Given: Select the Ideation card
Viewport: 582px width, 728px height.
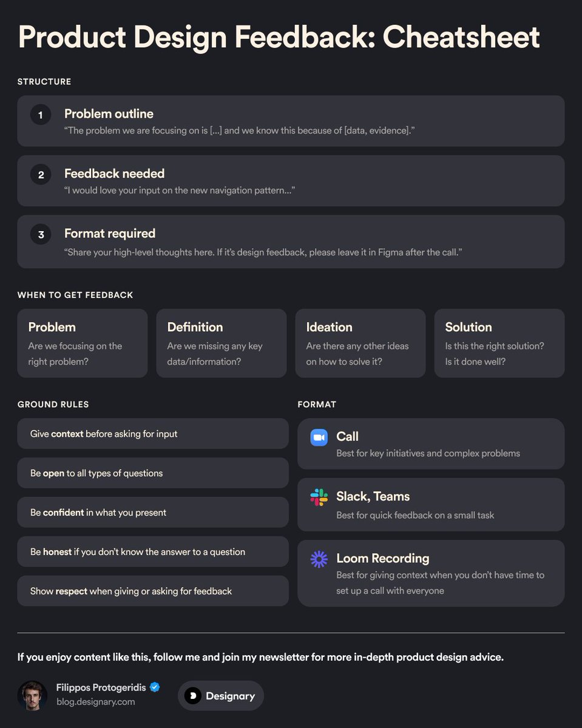Looking at the screenshot, I should pos(360,343).
